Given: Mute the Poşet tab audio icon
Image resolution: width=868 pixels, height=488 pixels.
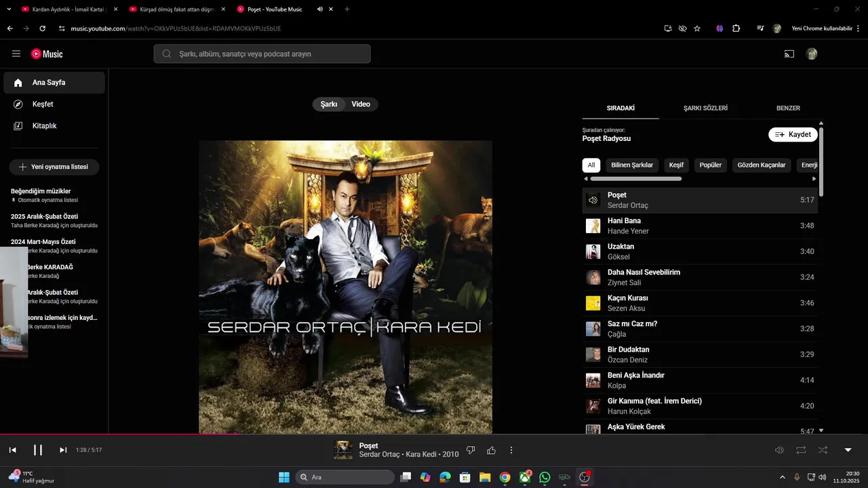Looking at the screenshot, I should pos(319,9).
